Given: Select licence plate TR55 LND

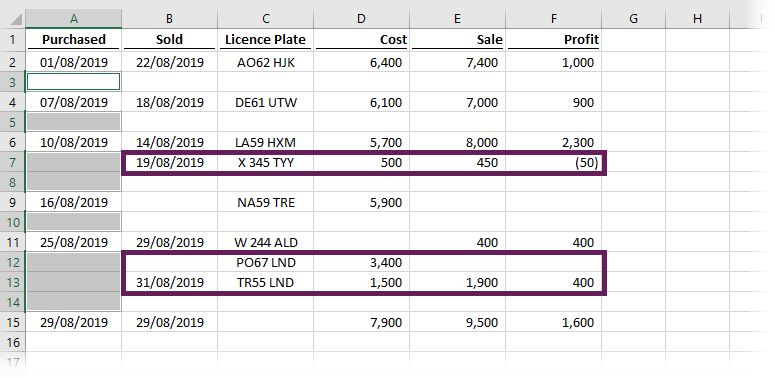Looking at the screenshot, I should [x=265, y=283].
